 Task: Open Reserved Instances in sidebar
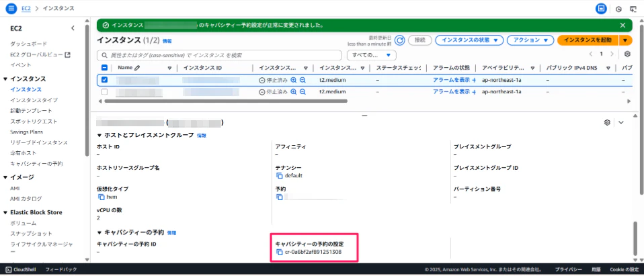click(39, 143)
